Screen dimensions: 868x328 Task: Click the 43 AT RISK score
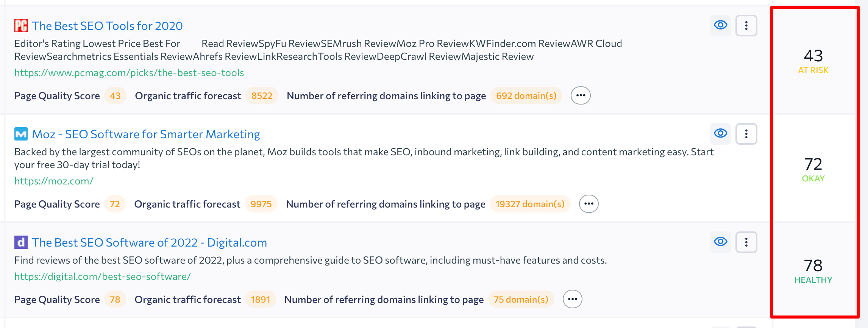point(813,61)
